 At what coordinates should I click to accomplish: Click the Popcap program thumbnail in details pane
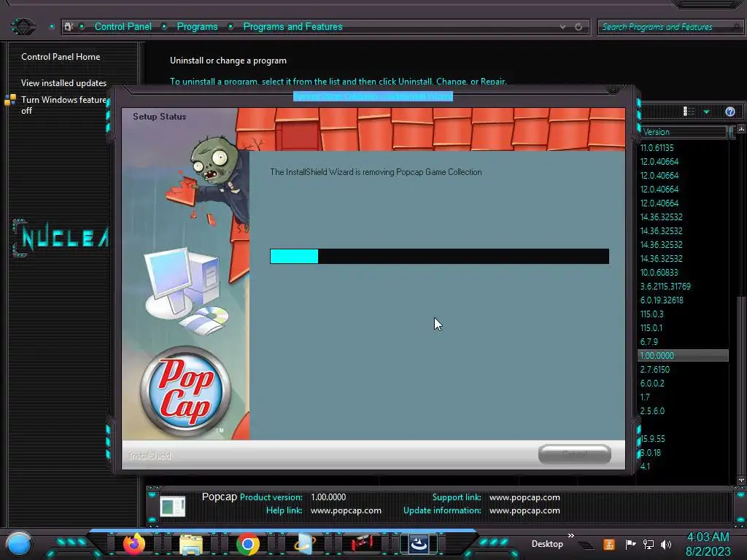pyautogui.click(x=172, y=506)
